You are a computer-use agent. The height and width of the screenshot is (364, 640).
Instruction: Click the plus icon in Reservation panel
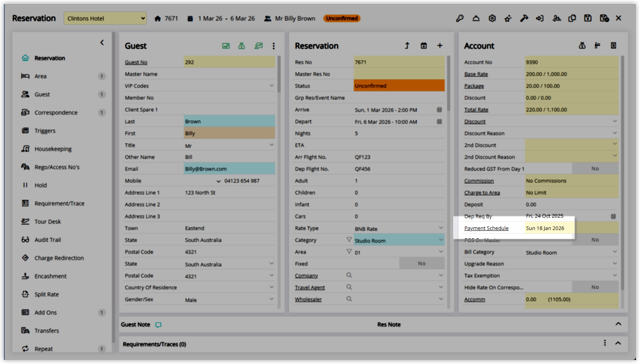[440, 46]
